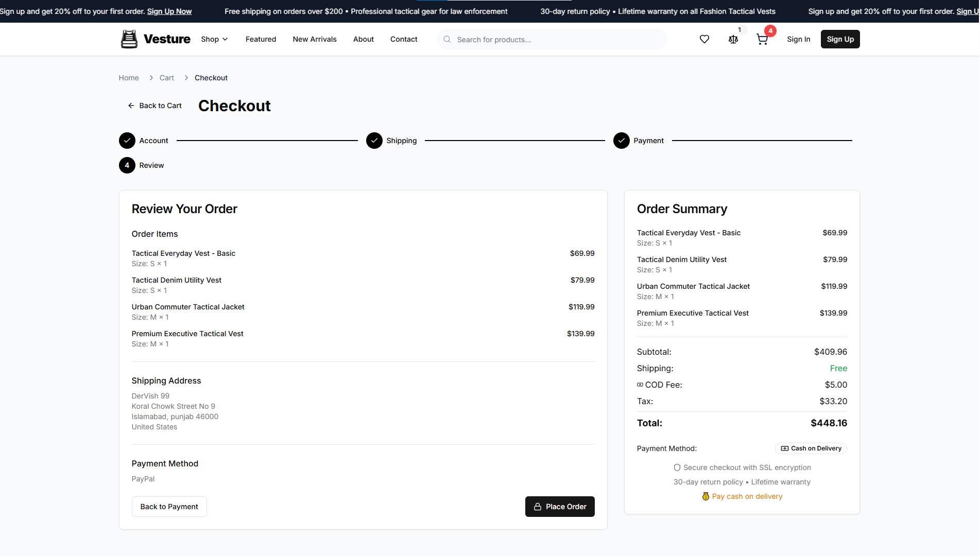Viewport: 980px width, 556px height.
Task: Click the money bag icon beside Pay cash
Action: pos(706,496)
